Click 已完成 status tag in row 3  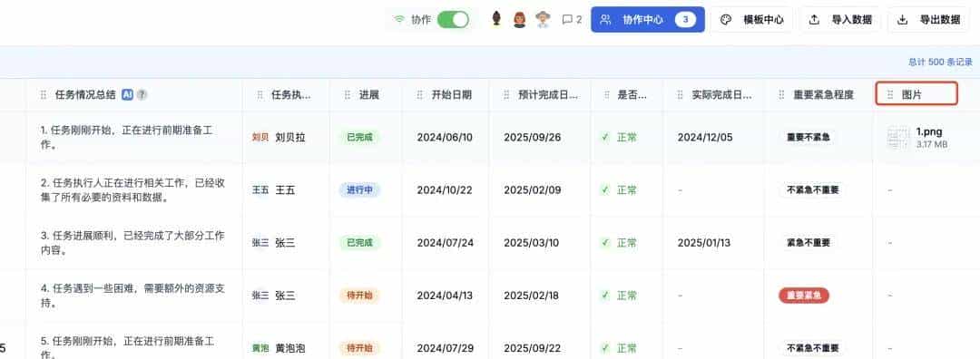(x=359, y=242)
